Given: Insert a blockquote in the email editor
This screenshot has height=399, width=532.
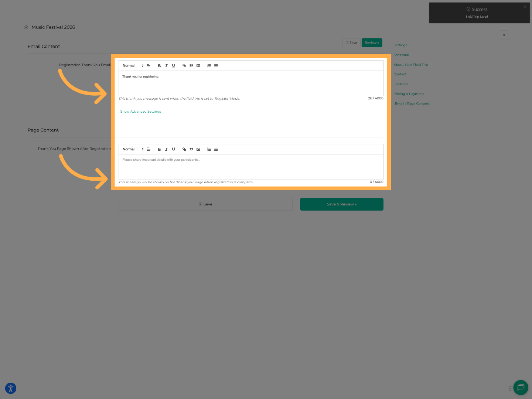Looking at the screenshot, I should click(x=191, y=65).
